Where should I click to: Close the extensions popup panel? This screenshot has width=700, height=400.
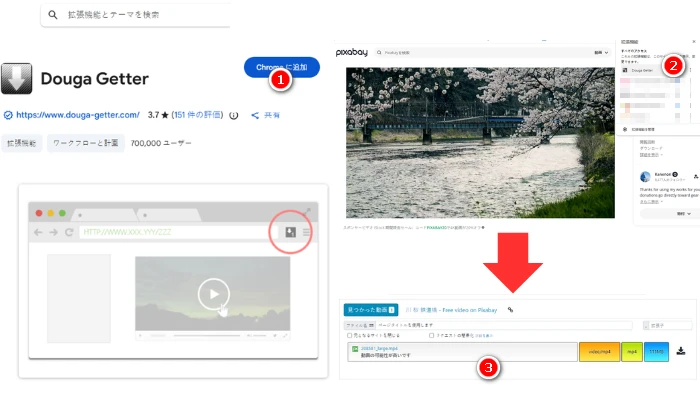tap(694, 42)
